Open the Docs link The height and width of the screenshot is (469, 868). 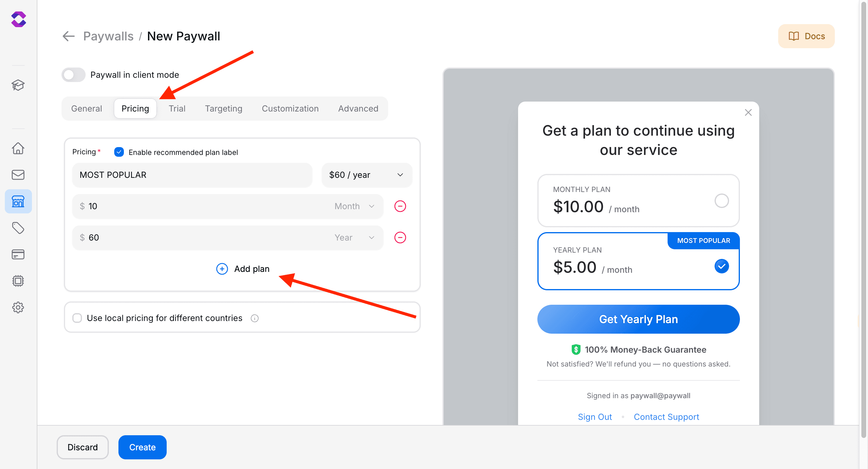pos(806,36)
